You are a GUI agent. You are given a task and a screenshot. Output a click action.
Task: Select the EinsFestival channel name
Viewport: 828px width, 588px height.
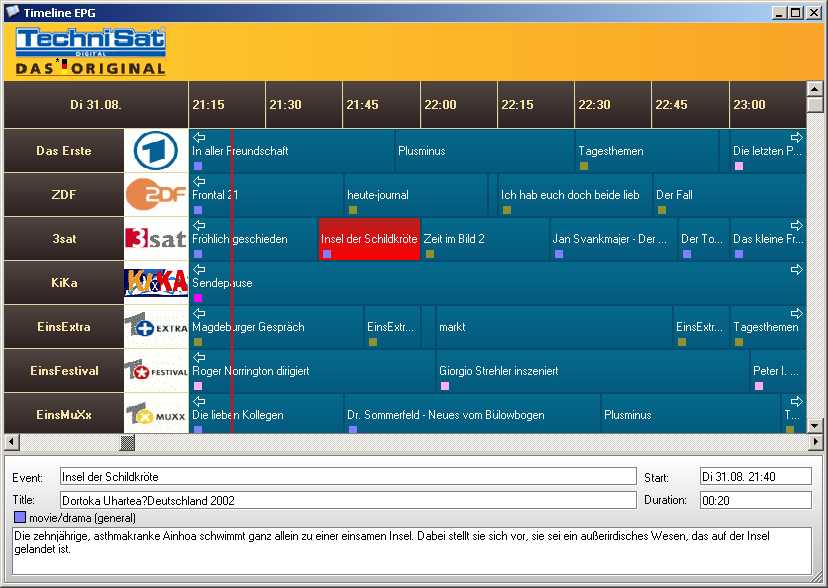pos(64,371)
